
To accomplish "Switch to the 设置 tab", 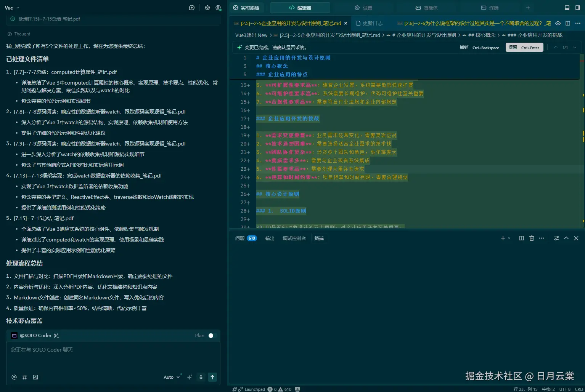I will click(363, 8).
